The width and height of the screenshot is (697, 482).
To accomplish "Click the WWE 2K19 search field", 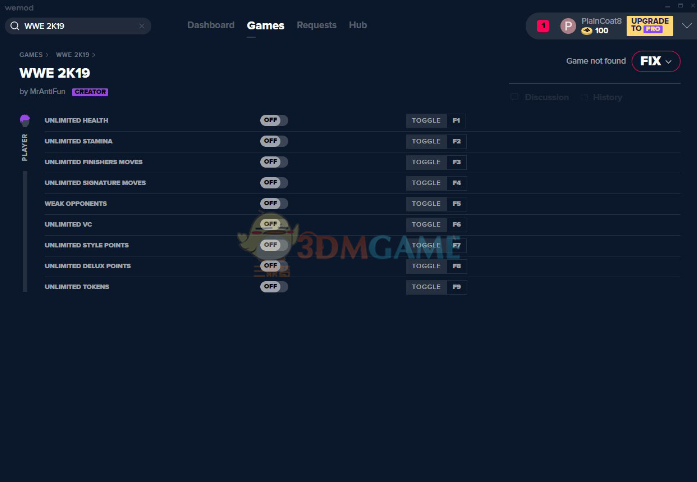I will coord(78,26).
